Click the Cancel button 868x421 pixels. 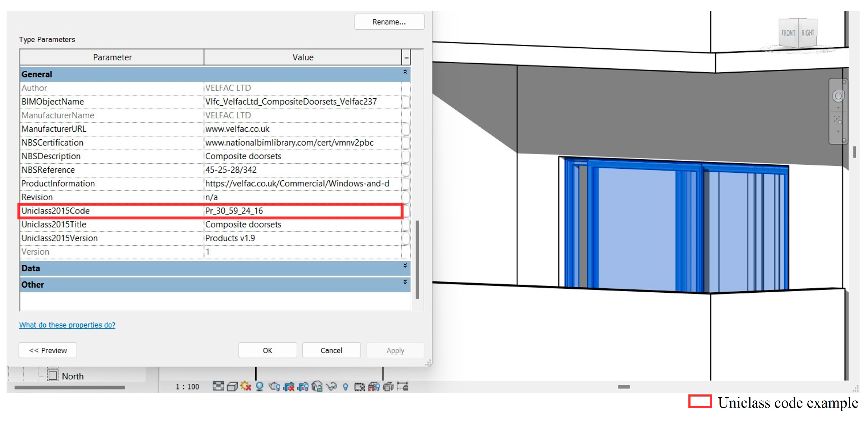point(331,351)
